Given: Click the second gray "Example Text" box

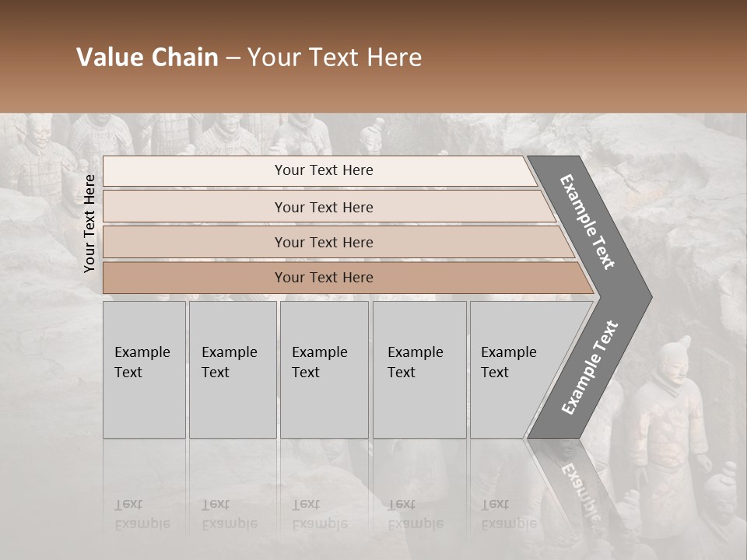Looking at the screenshot, I should coord(232,369).
